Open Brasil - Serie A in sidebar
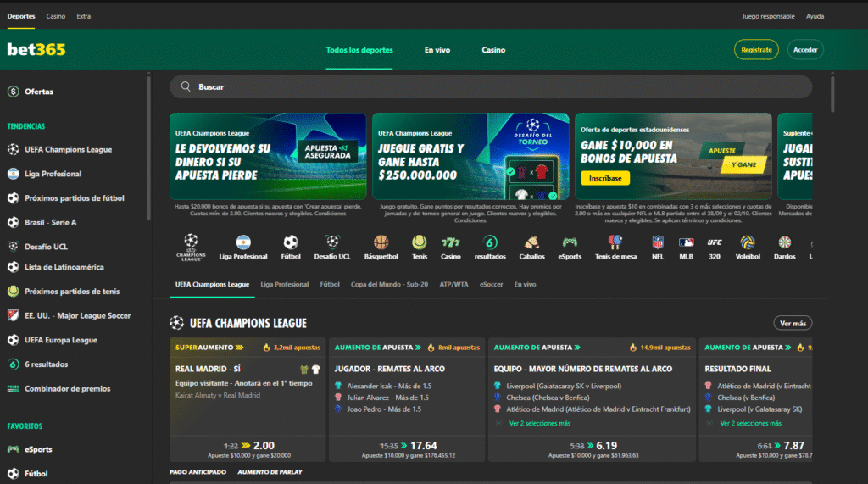This screenshot has height=484, width=868. [x=50, y=223]
